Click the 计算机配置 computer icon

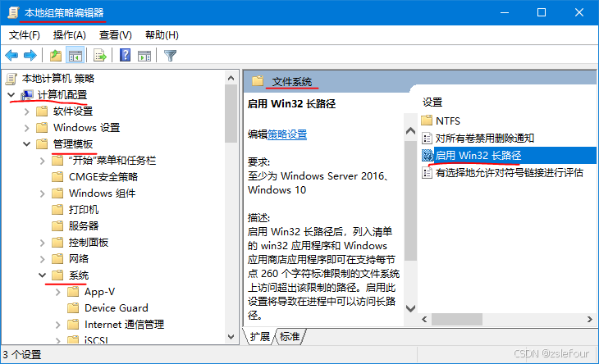pyautogui.click(x=27, y=94)
